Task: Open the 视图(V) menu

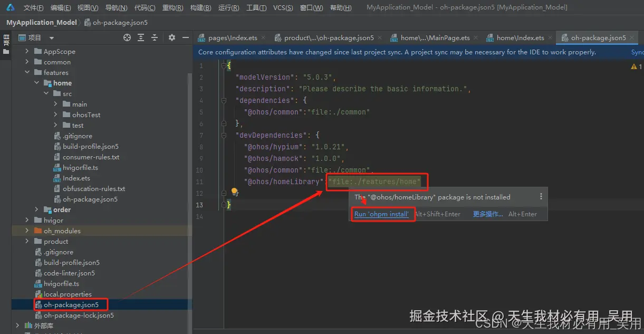Action: pyautogui.click(x=88, y=7)
